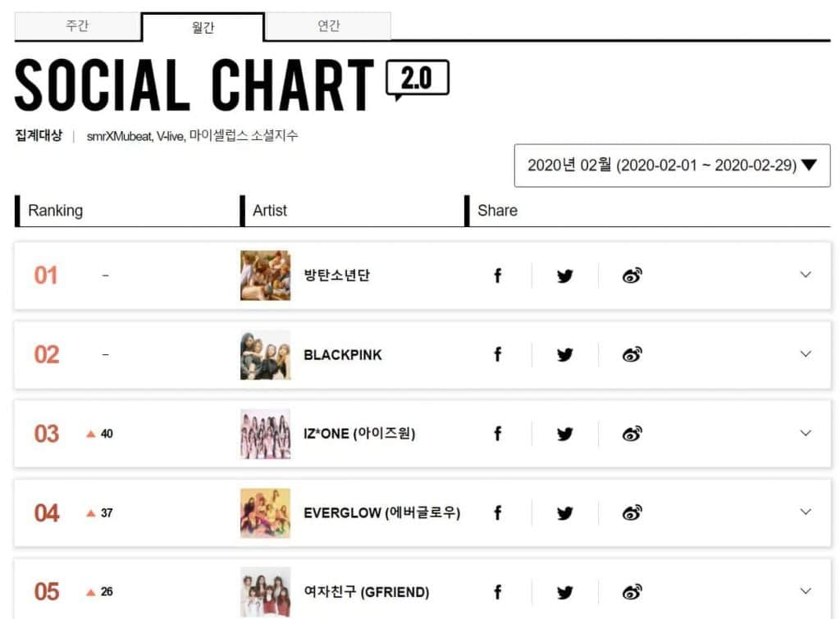Share GFRIEND on Facebook
This screenshot has width=840, height=619.
(497, 592)
